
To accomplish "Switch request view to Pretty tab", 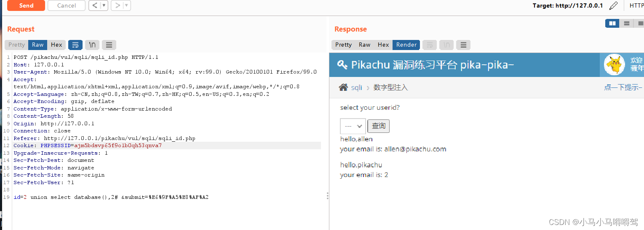I will (x=16, y=45).
